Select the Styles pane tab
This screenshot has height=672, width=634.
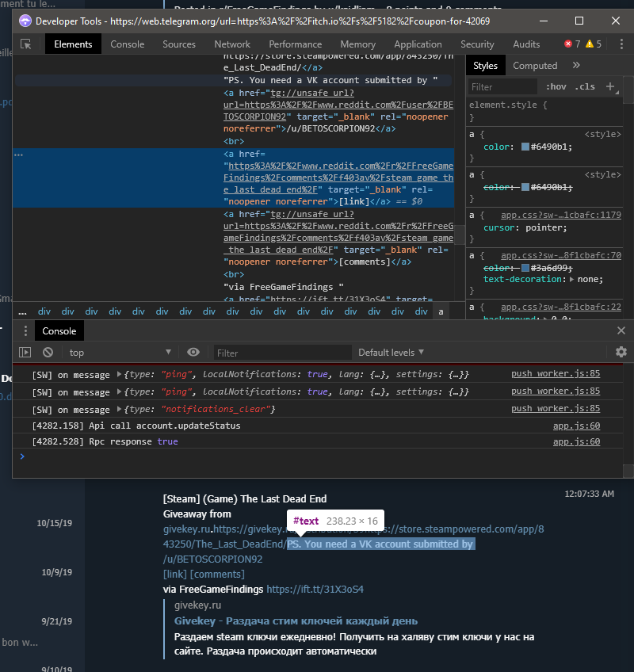[x=485, y=66]
